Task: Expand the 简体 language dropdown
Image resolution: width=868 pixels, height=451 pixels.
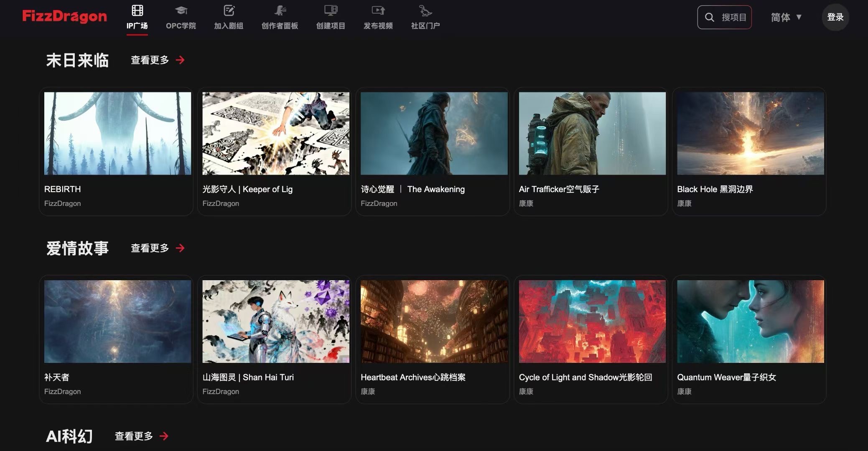Action: [x=786, y=17]
